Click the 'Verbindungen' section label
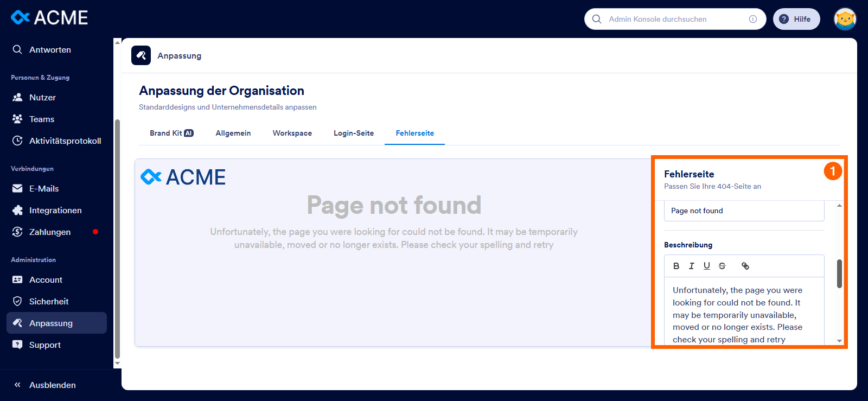 tap(32, 169)
